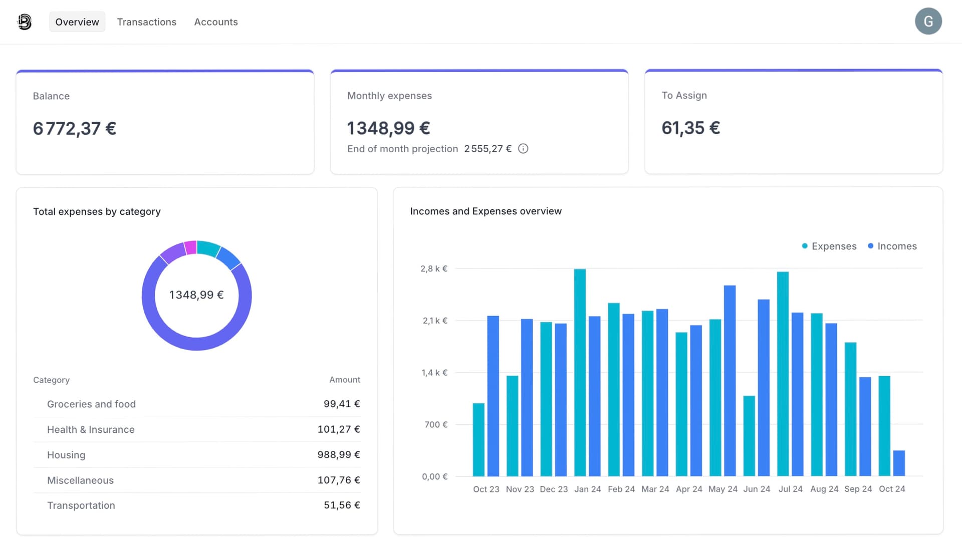Open the Groceries and food row
This screenshot has width=962, height=560.
tap(196, 404)
